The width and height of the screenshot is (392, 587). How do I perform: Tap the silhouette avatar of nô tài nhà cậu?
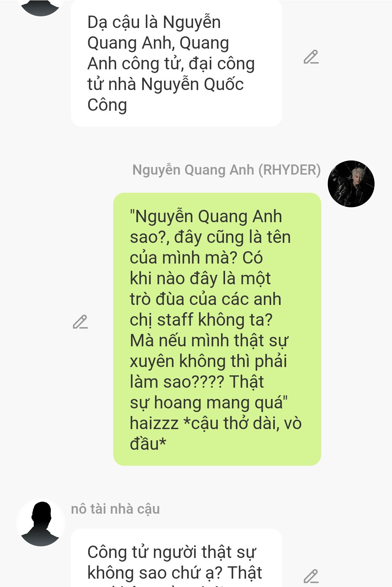click(41, 522)
